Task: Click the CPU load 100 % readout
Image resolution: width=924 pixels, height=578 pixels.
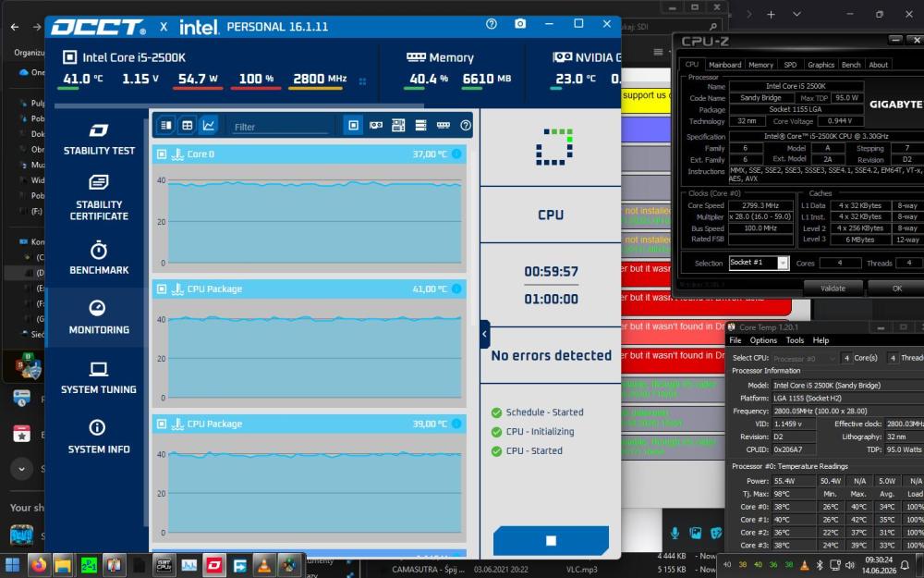Action: tap(256, 79)
